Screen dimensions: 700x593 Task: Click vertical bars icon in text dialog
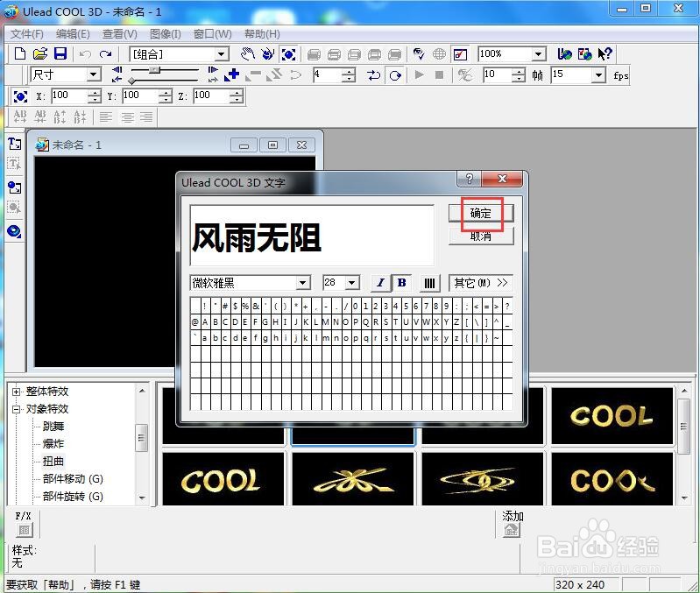[429, 283]
